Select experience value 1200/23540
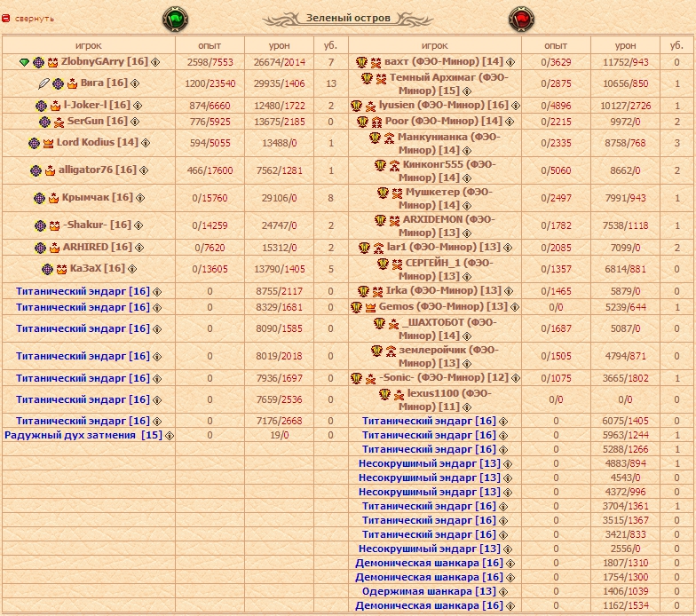The height and width of the screenshot is (616, 696). 210,83
